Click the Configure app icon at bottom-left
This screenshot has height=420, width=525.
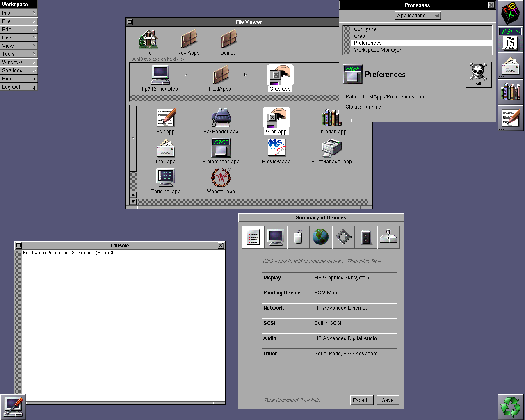click(13, 407)
